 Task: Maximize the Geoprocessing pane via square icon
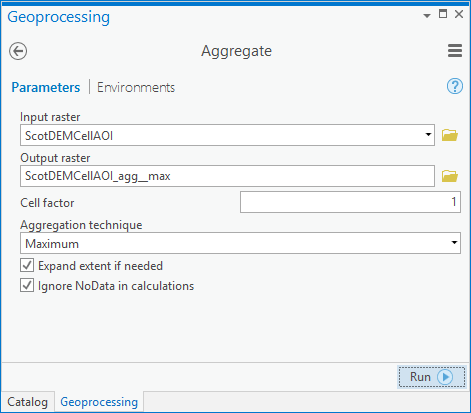(443, 14)
